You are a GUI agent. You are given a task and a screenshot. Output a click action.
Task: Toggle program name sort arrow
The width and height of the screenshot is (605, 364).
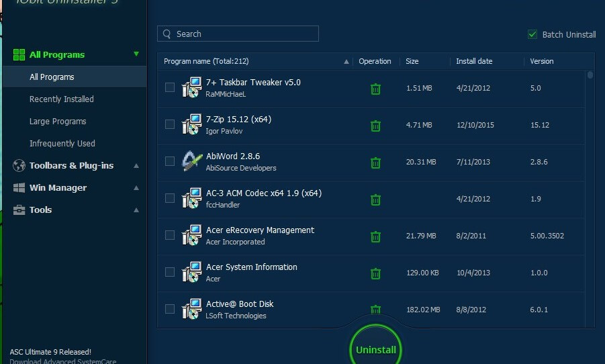click(x=346, y=61)
